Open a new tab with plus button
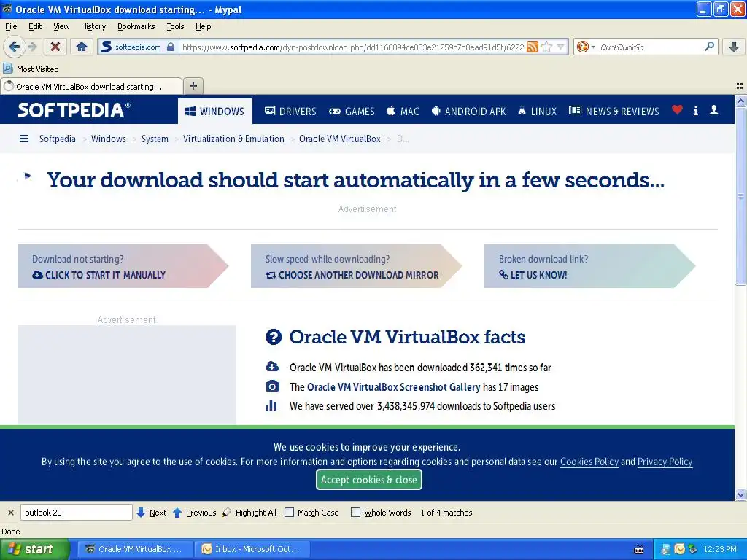Viewport: 747px width, 560px height. (x=193, y=86)
